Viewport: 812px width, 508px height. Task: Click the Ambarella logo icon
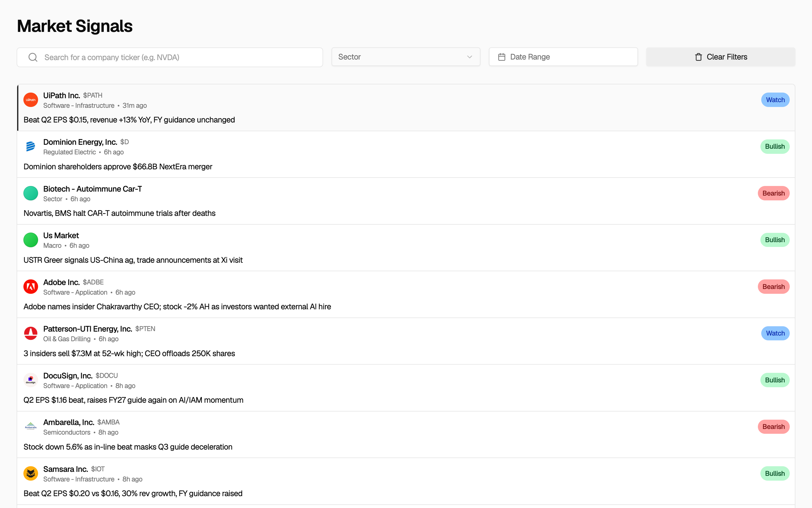point(30,427)
